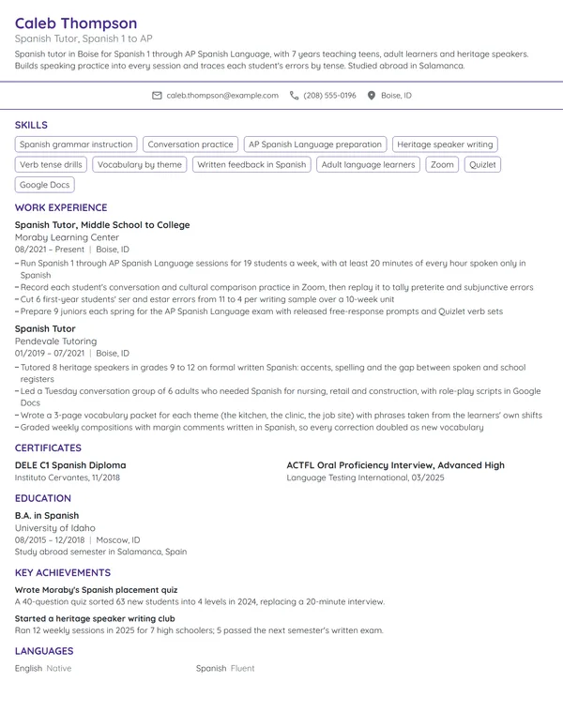
Task: Click the 40-question quiz description line
Action: click(200, 602)
